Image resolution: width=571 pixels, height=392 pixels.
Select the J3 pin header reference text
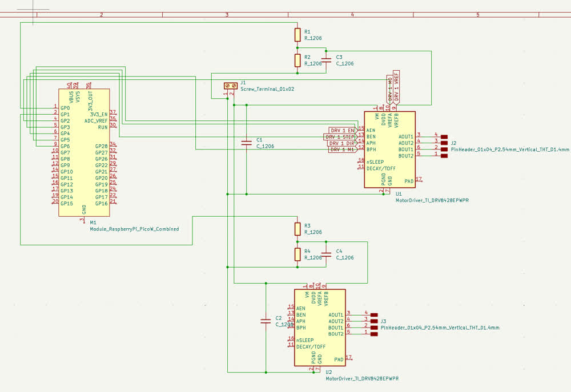pos(384,321)
